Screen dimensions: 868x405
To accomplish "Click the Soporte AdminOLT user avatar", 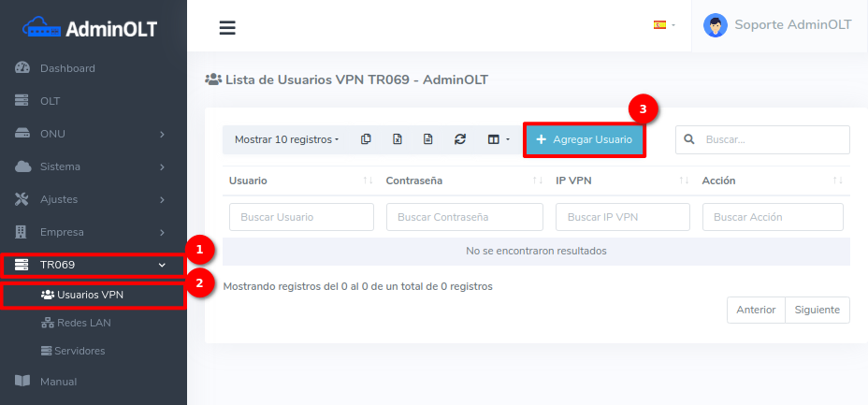I will 716,25.
